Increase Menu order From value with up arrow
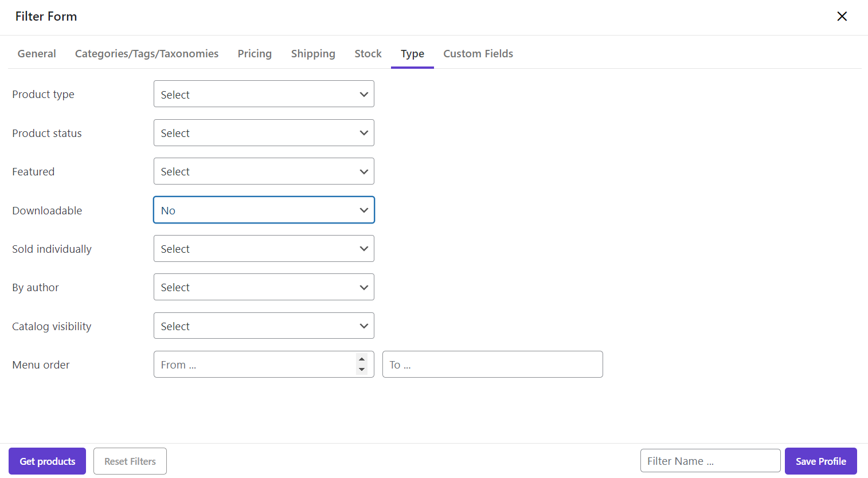The height and width of the screenshot is (478, 868). tap(362, 359)
